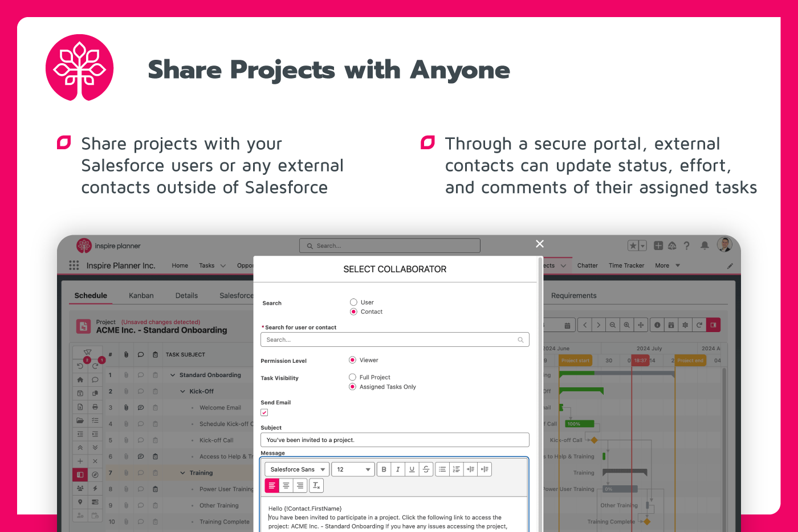Click the Kick-off Call 100% progress bar
Viewport: 798px width, 532px height.
pos(579,424)
